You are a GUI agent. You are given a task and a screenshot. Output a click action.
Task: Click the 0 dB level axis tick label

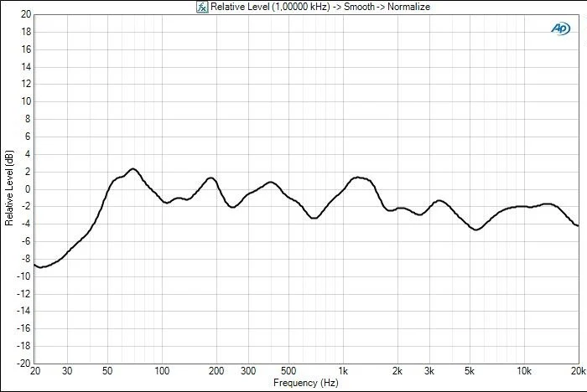[x=28, y=189]
